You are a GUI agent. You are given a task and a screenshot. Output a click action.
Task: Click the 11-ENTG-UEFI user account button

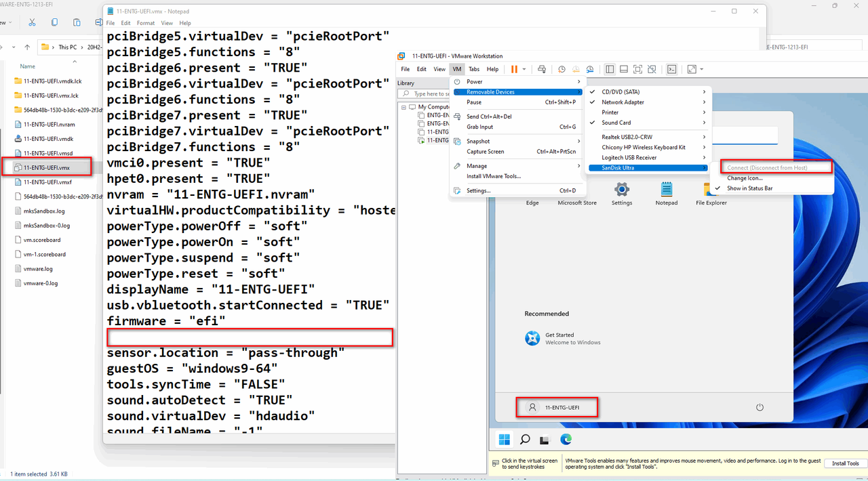557,407
